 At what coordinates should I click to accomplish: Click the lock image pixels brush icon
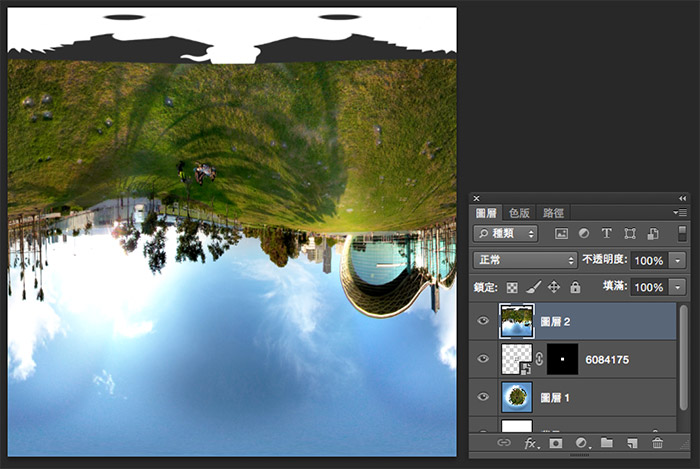533,287
